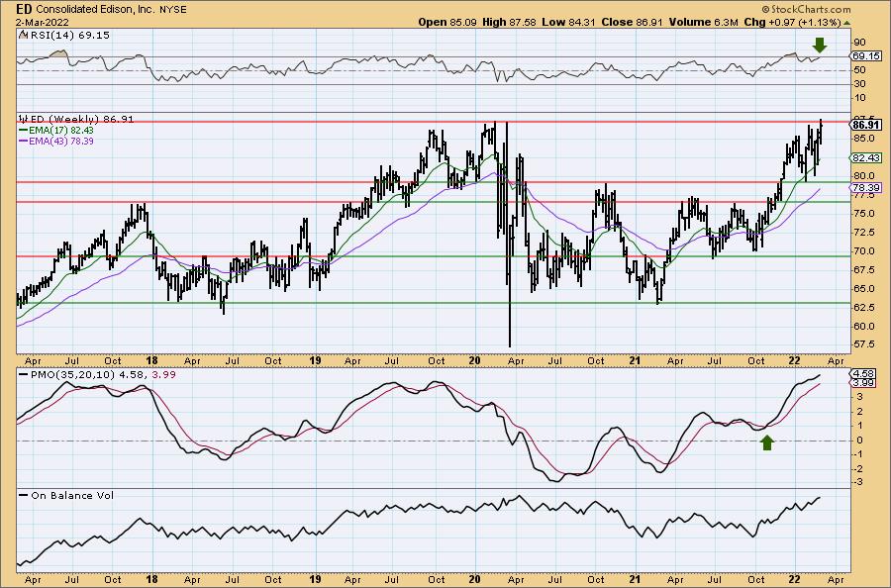Click the 21 year label under the price panel
The image size is (891, 588).
(635, 360)
